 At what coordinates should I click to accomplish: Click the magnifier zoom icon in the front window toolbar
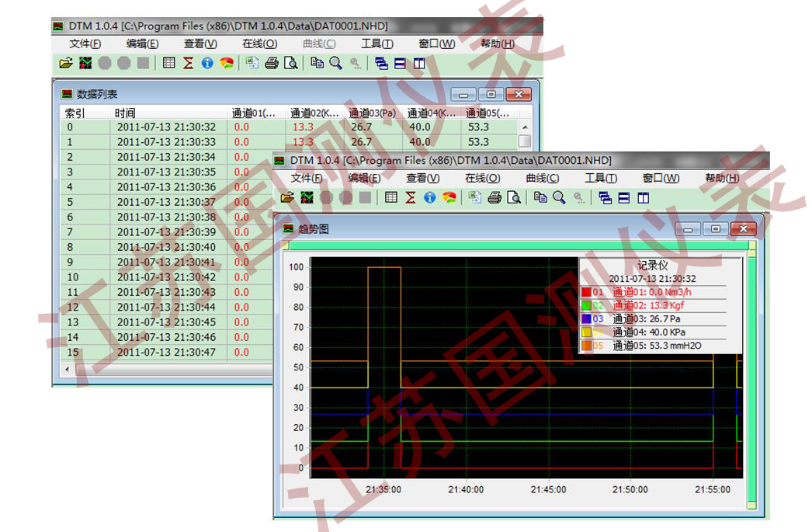point(559,197)
